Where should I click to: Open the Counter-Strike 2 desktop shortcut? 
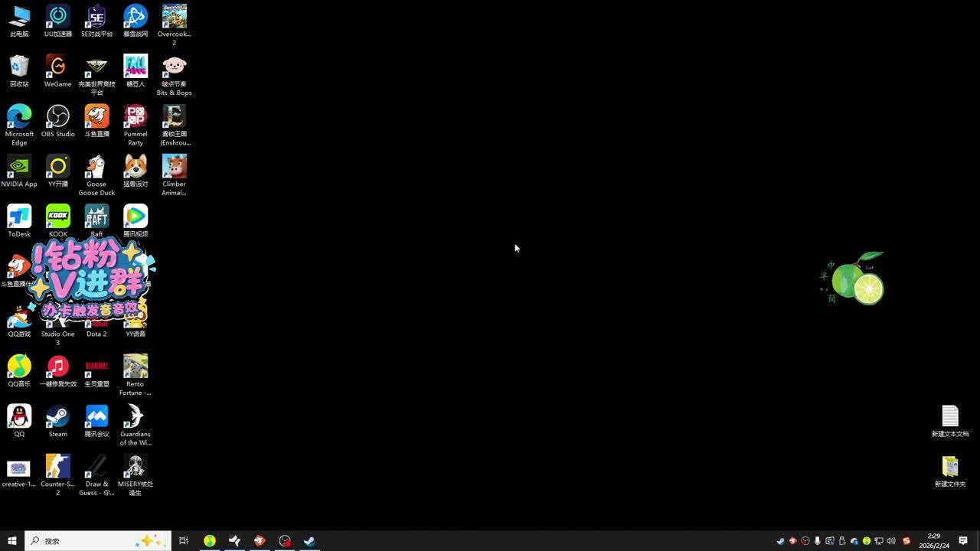click(x=57, y=467)
